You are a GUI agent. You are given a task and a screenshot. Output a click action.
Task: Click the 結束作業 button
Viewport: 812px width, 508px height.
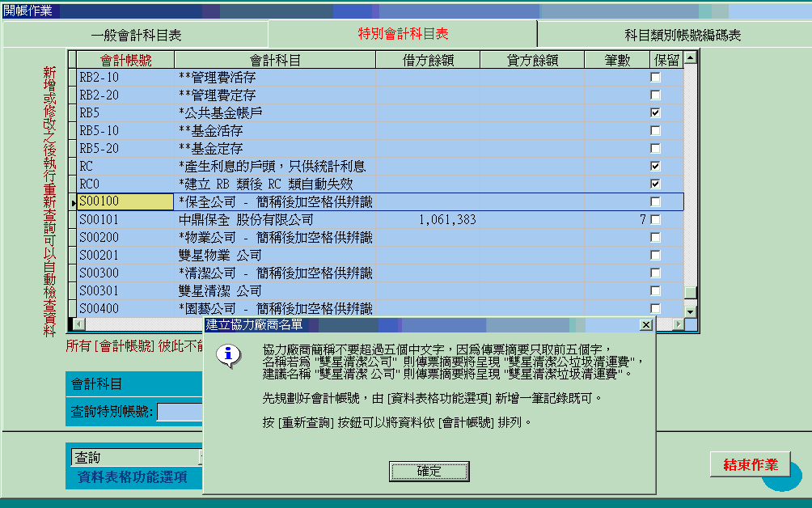tap(750, 464)
